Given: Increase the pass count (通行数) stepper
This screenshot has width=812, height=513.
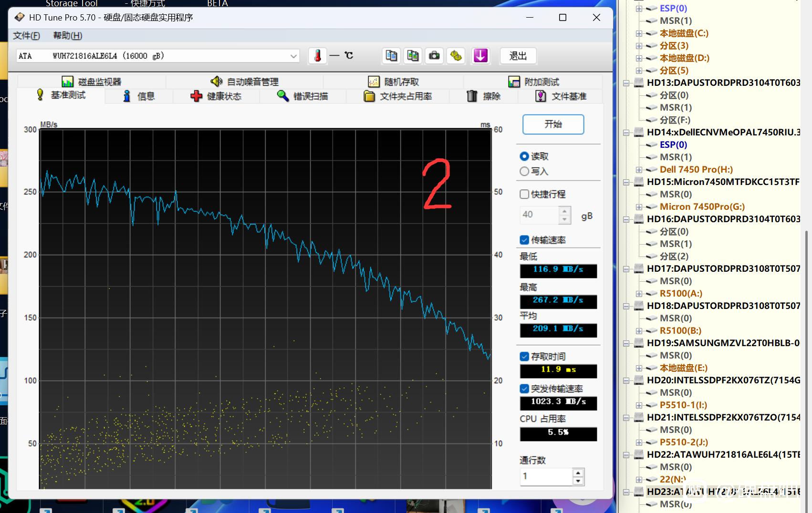Looking at the screenshot, I should [x=578, y=472].
